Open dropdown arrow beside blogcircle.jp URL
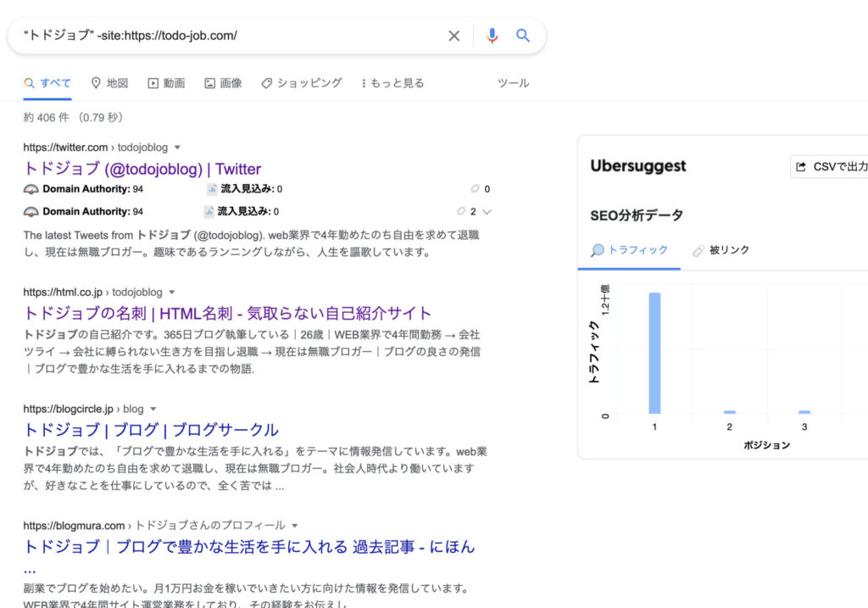 pyautogui.click(x=153, y=410)
